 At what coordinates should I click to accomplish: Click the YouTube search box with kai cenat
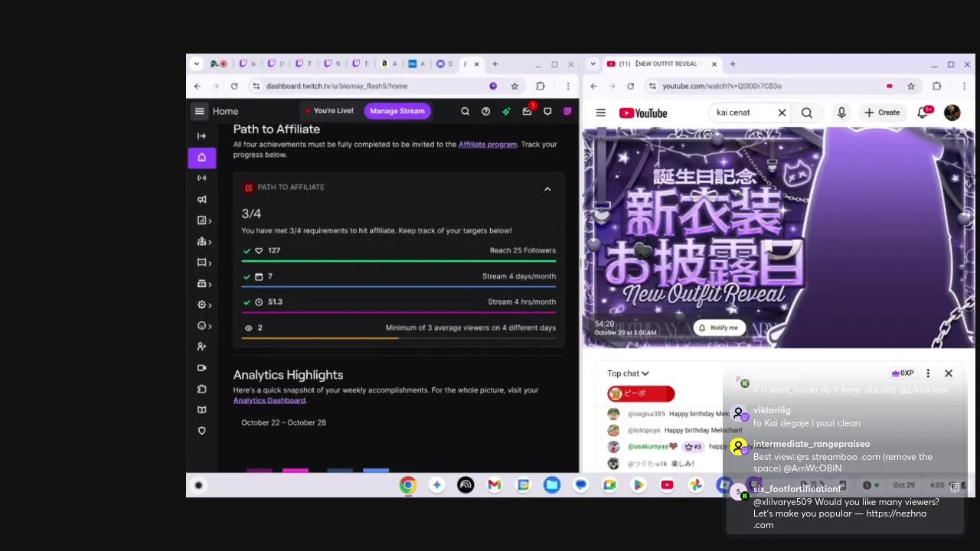[x=743, y=112]
